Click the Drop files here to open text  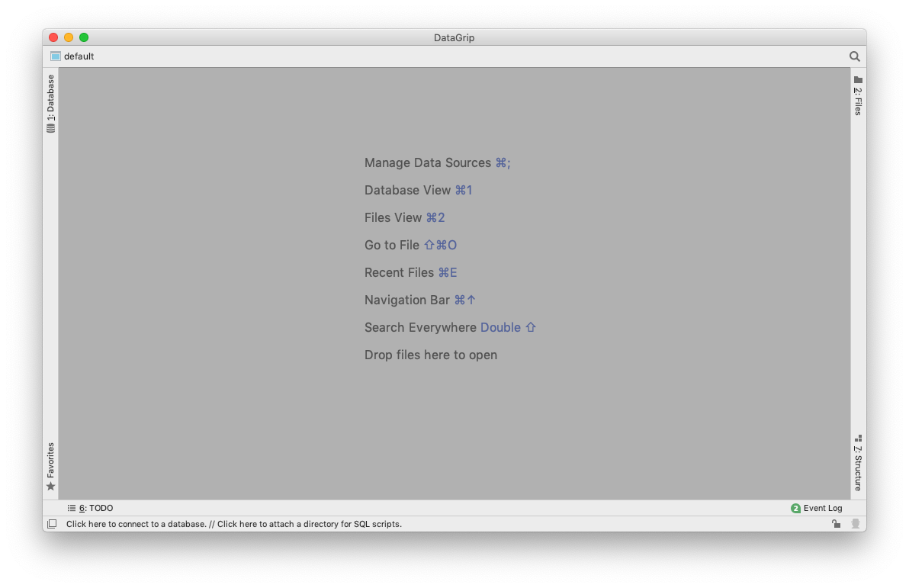click(x=431, y=355)
